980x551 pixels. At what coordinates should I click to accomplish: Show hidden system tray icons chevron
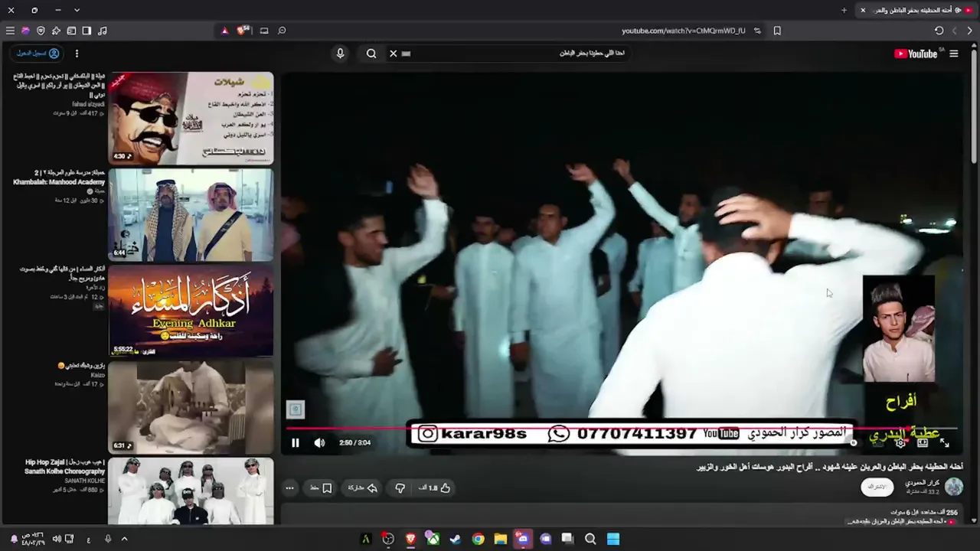tap(124, 539)
